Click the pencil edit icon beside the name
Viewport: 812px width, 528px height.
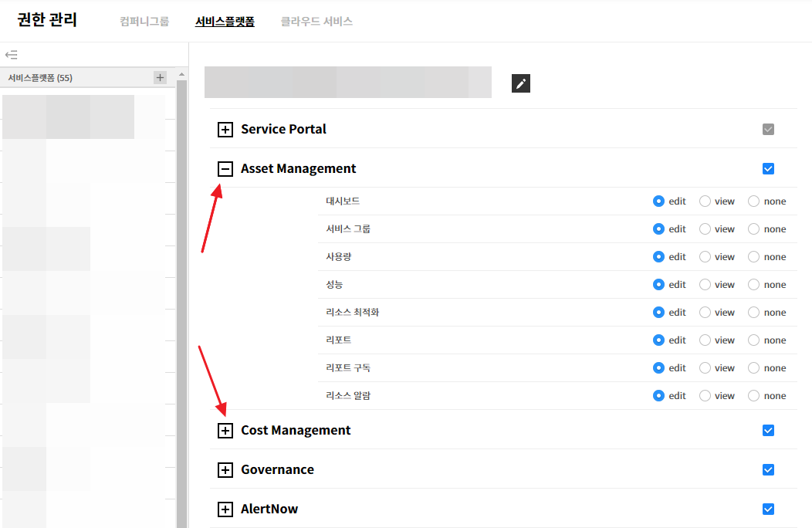pyautogui.click(x=521, y=83)
